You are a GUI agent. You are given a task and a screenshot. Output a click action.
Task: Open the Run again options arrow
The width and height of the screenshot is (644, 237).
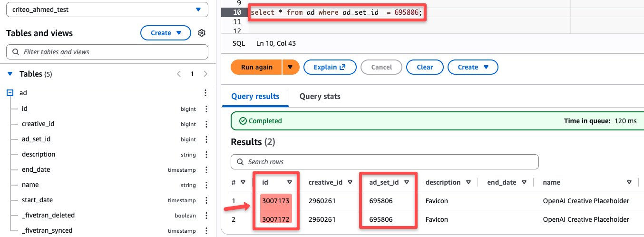(291, 67)
